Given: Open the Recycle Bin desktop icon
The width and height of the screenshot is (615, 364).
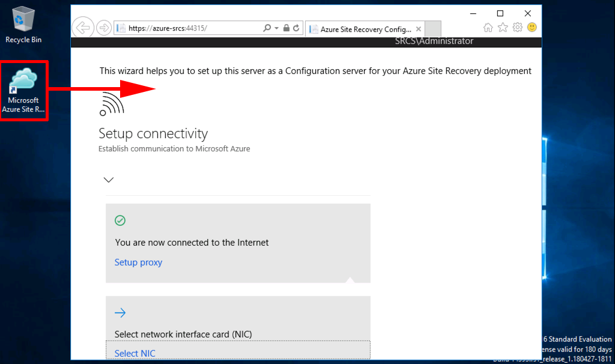Looking at the screenshot, I should pos(23,25).
